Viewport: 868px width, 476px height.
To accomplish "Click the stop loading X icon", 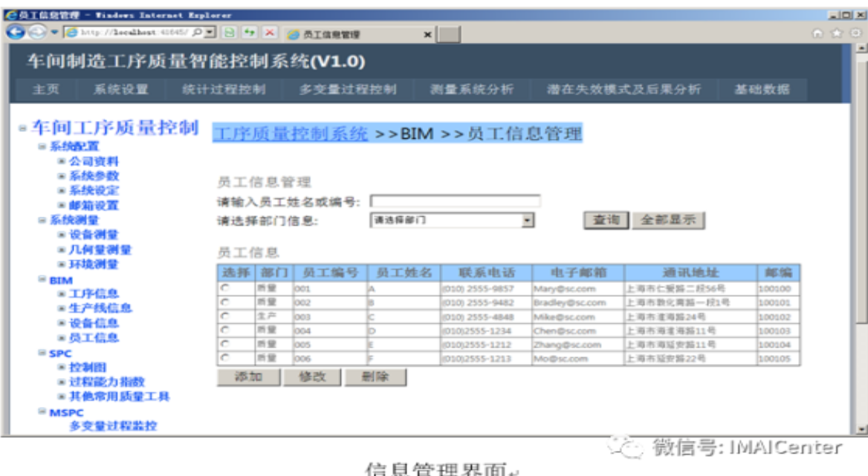I will coord(269,34).
